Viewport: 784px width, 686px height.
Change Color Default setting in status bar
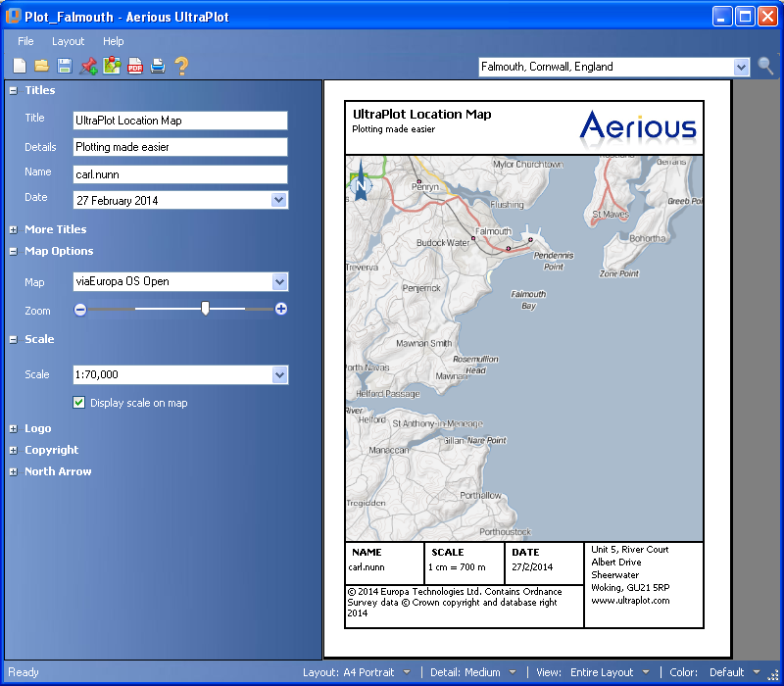tap(715, 672)
